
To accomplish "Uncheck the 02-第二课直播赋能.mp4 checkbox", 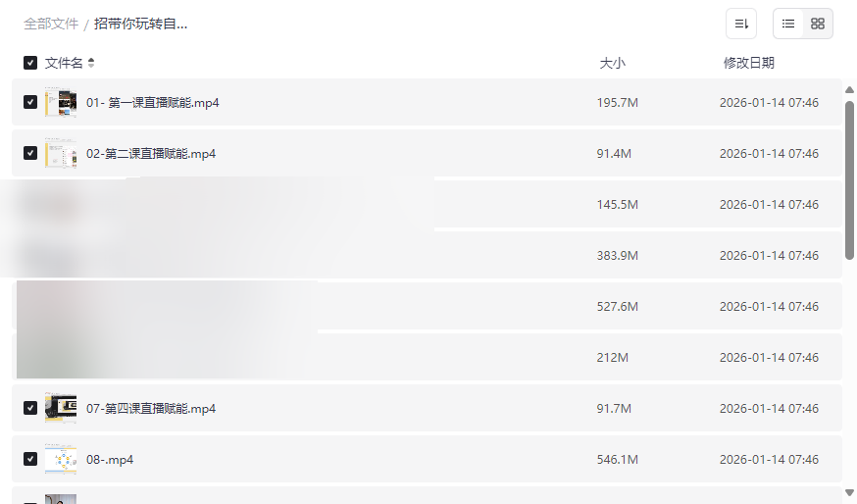I will 30,153.
